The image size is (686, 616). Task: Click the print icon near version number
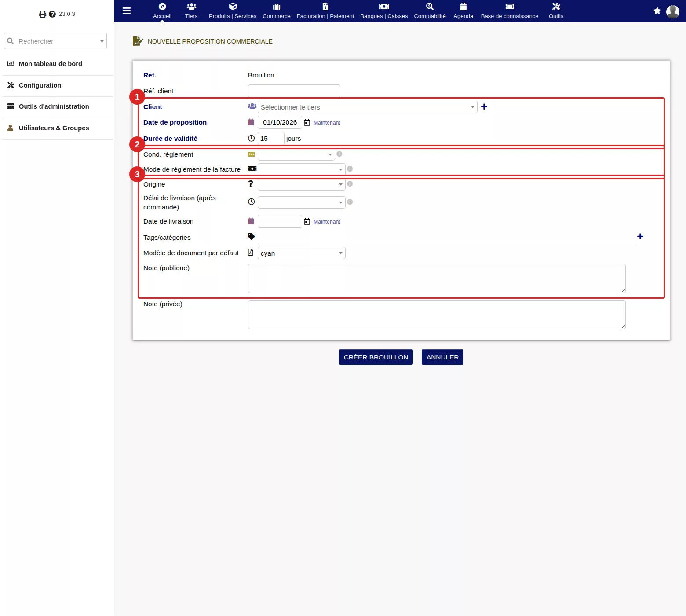pos(43,14)
